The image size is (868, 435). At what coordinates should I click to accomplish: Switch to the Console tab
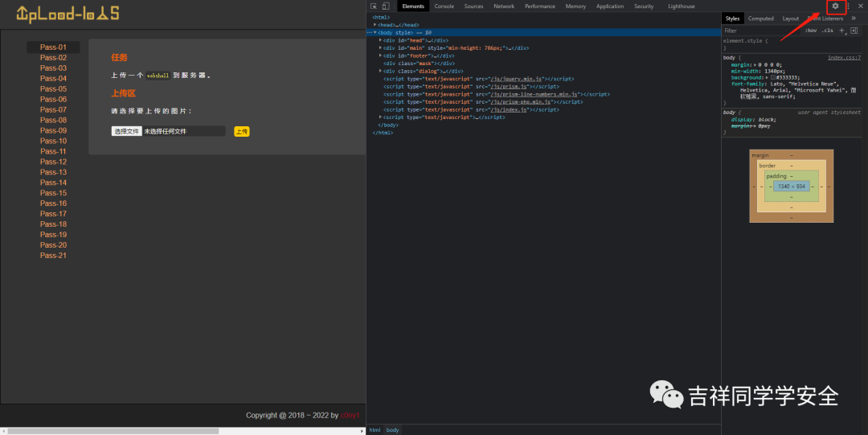444,6
